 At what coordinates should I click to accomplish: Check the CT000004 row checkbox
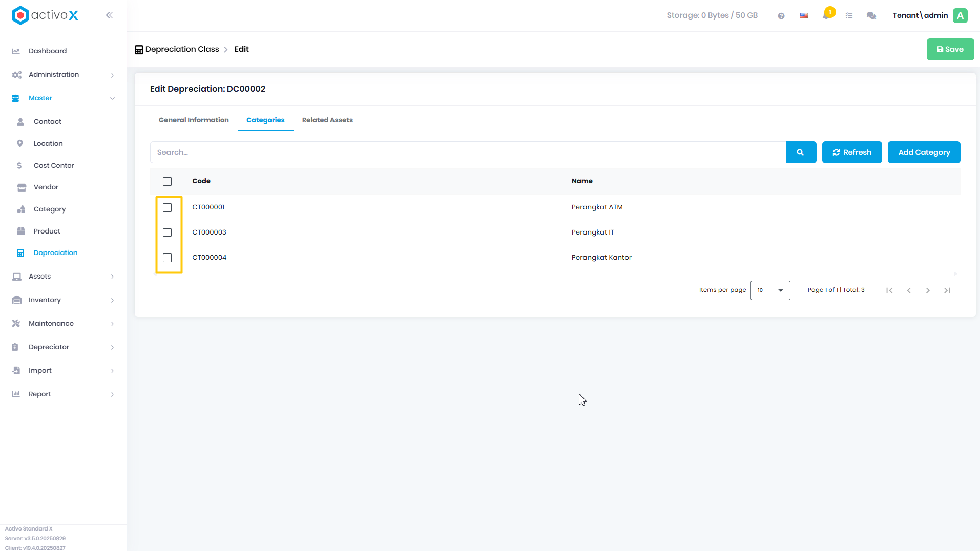pos(167,258)
